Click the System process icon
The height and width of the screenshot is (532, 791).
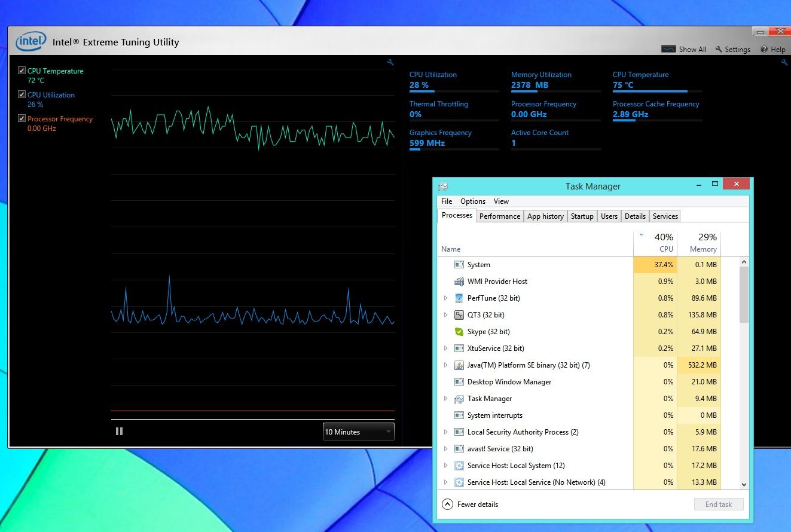pyautogui.click(x=459, y=264)
